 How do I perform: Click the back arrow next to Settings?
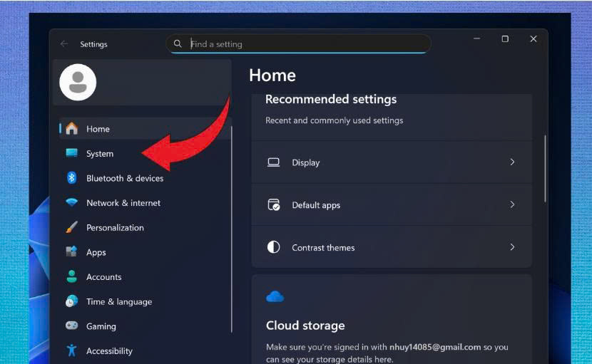[63, 43]
